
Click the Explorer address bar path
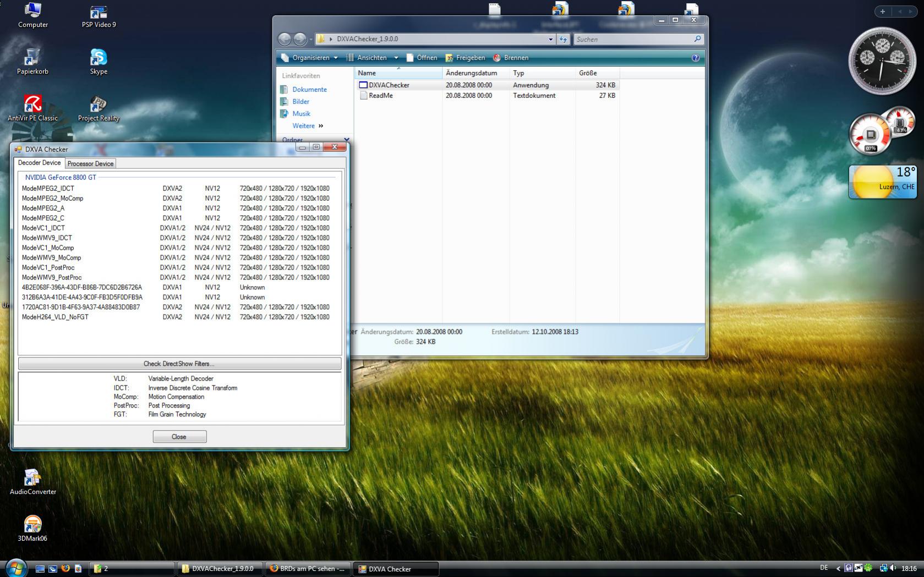(x=435, y=39)
